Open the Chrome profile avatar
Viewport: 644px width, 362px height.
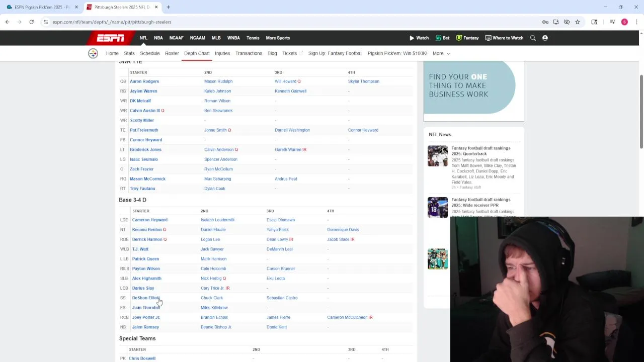click(x=624, y=22)
